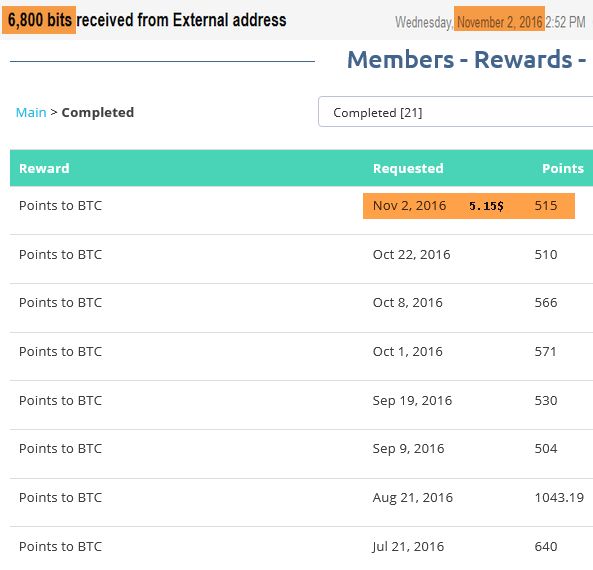Click the 5.15$ highlighted amount
This screenshot has width=593, height=570.
point(486,206)
